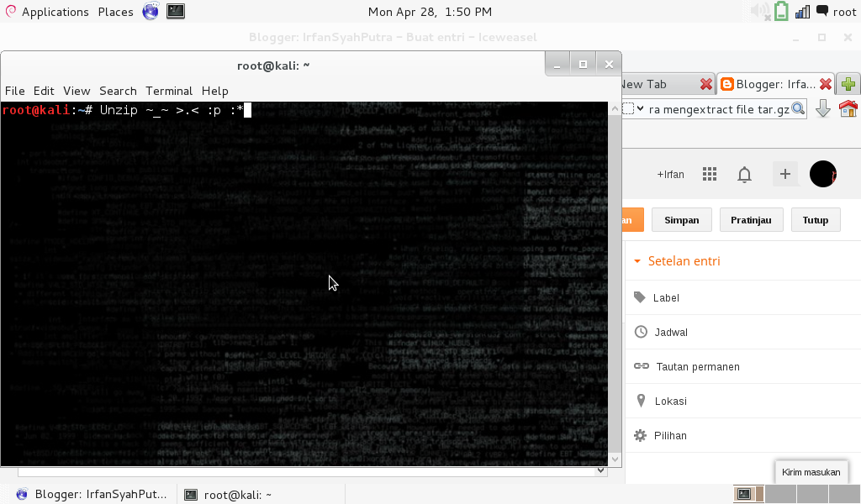The image size is (861, 504).
Task: Open the Pilihan gear icon
Action: (x=640, y=435)
